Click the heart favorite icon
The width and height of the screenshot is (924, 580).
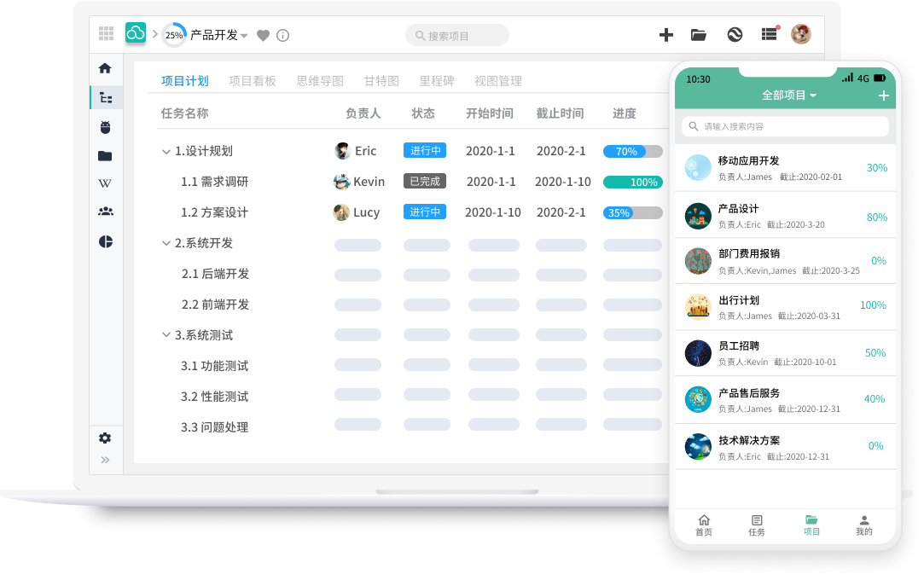[264, 36]
